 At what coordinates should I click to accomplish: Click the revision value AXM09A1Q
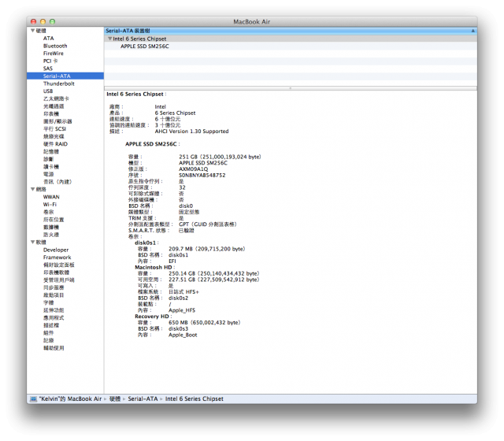(x=194, y=169)
